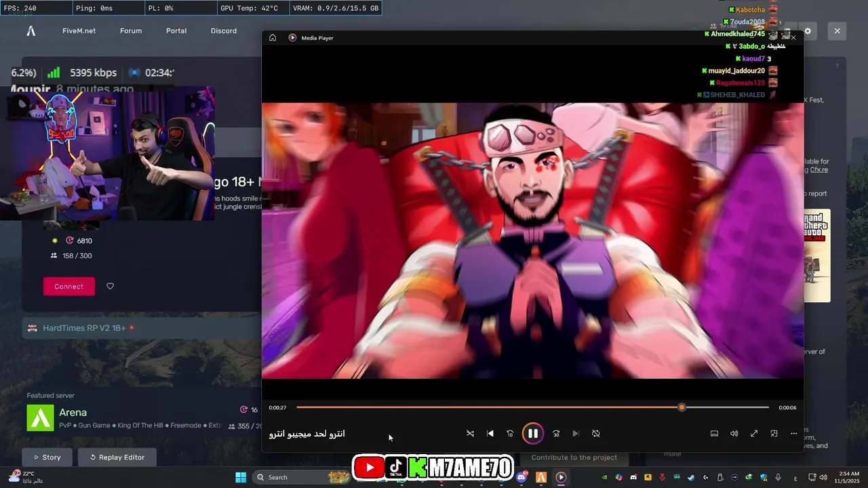The width and height of the screenshot is (868, 488).
Task: Open FiveM.net link in FiveM header
Action: pyautogui.click(x=79, y=30)
